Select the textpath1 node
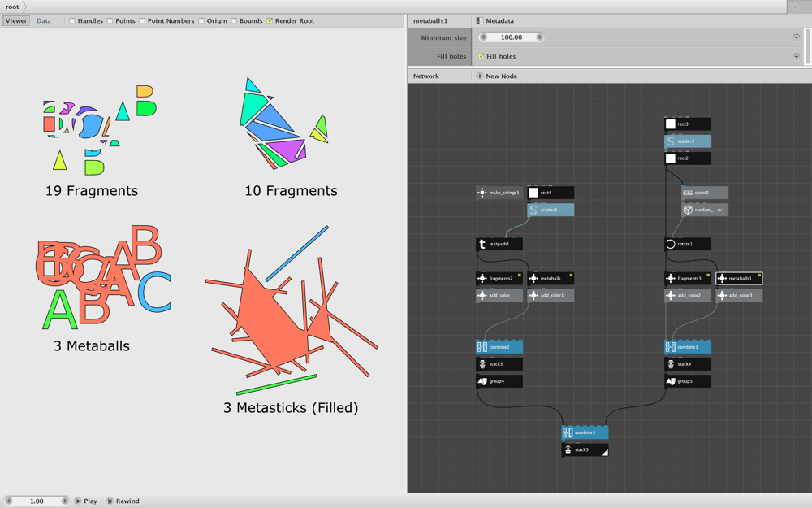 (499, 244)
